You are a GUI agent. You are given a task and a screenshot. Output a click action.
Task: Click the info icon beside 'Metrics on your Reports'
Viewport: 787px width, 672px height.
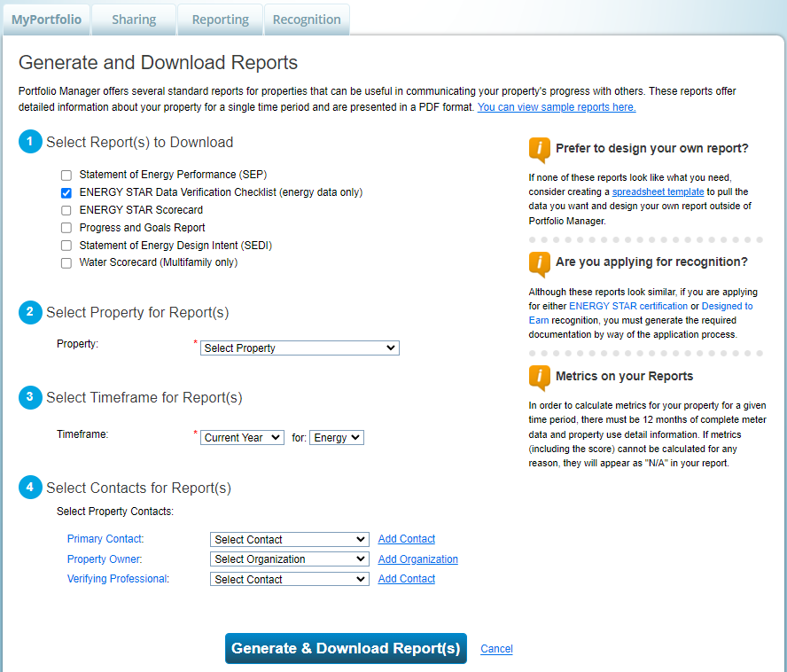tap(539, 378)
